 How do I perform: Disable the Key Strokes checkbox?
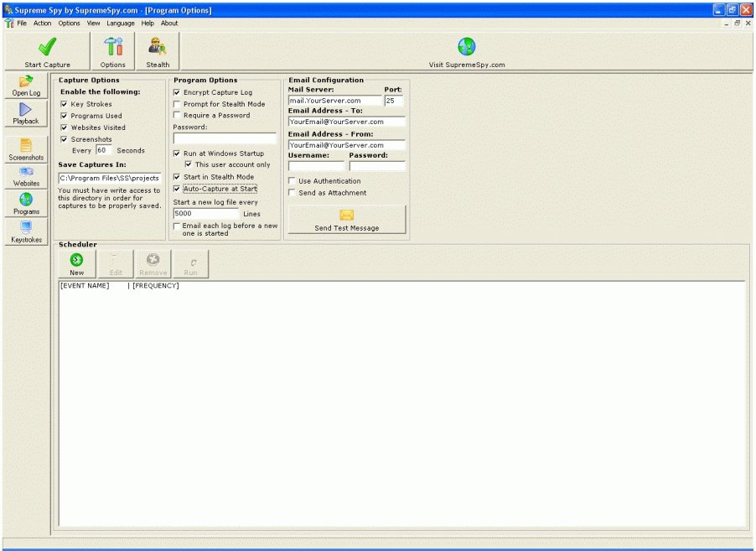click(65, 105)
